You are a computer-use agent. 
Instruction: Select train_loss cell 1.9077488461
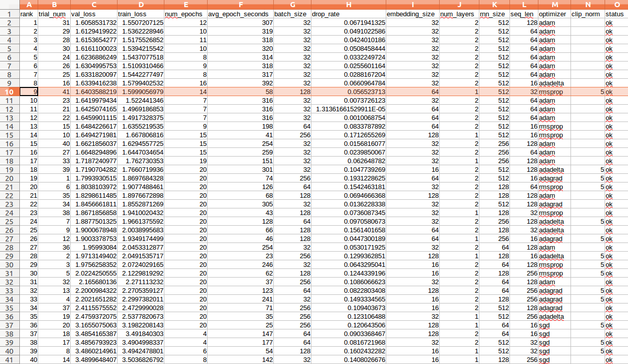[x=140, y=187]
